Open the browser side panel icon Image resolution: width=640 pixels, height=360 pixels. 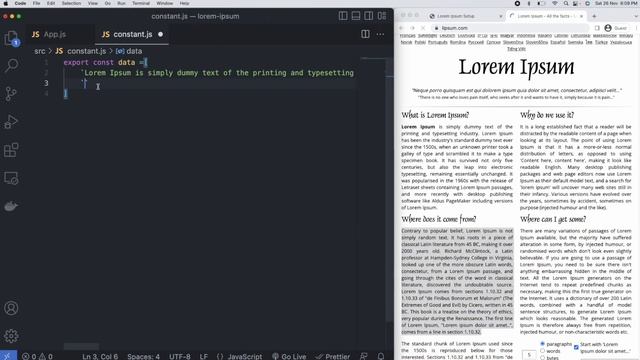pyautogui.click(x=597, y=28)
